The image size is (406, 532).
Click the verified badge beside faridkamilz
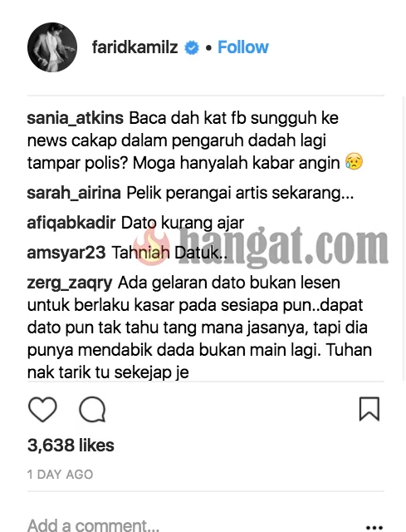pos(192,47)
